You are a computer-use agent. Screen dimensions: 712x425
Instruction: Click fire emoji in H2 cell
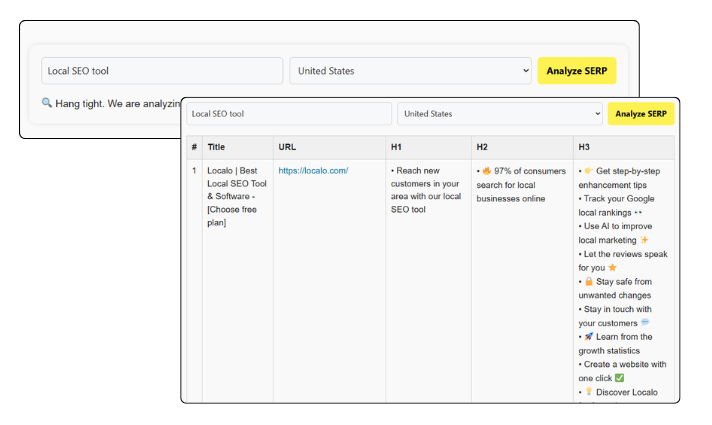[487, 171]
